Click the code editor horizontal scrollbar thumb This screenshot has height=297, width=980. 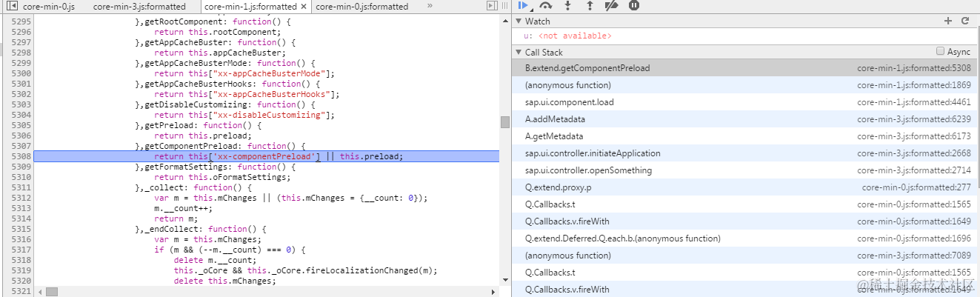(52, 292)
